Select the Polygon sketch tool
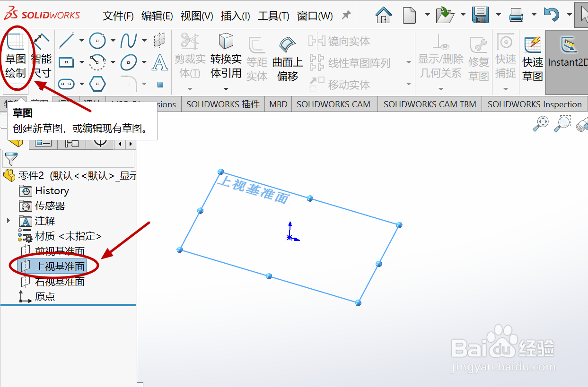588x387 pixels. tap(98, 84)
